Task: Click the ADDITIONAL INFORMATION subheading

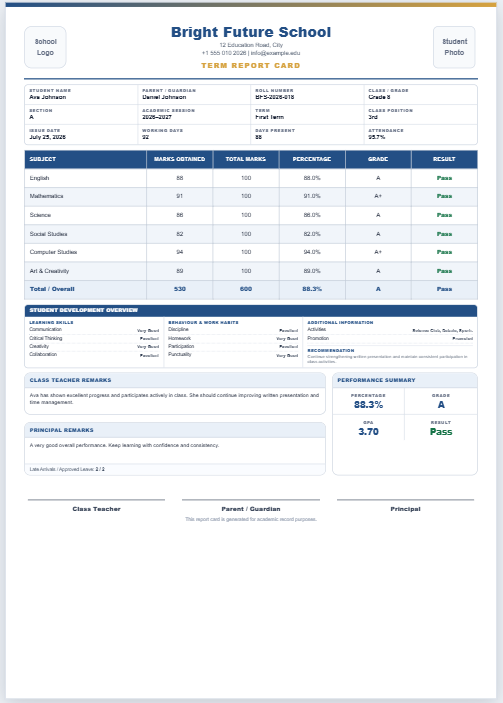Action: [x=340, y=322]
